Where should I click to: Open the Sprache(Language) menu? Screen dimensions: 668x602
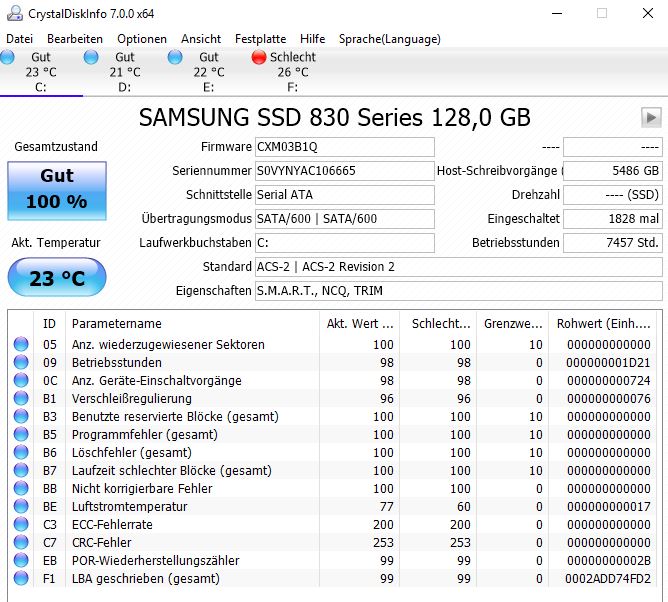pyautogui.click(x=390, y=39)
